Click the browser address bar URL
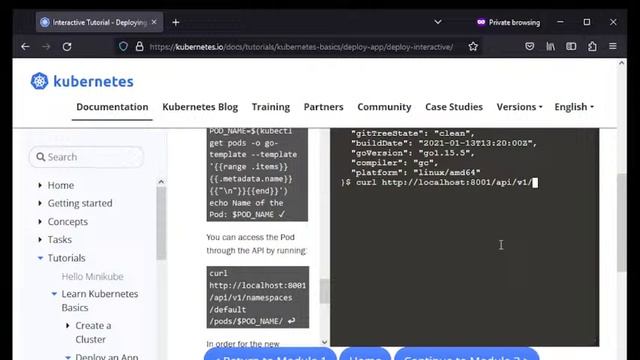 coord(301,47)
